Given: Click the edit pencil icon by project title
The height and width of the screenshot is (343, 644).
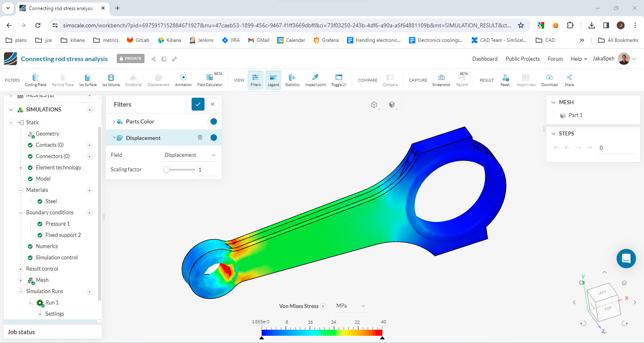Looking at the screenshot, I should coord(174,59).
